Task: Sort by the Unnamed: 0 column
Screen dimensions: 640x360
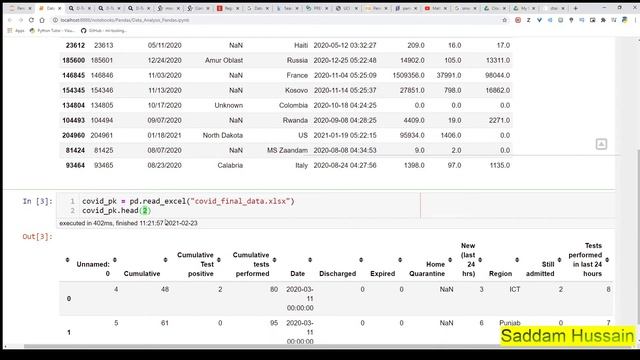Action: [115, 260]
